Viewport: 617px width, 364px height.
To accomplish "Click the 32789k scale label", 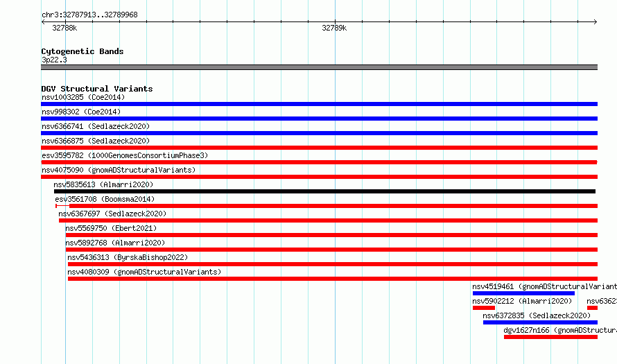I will coord(334,28).
